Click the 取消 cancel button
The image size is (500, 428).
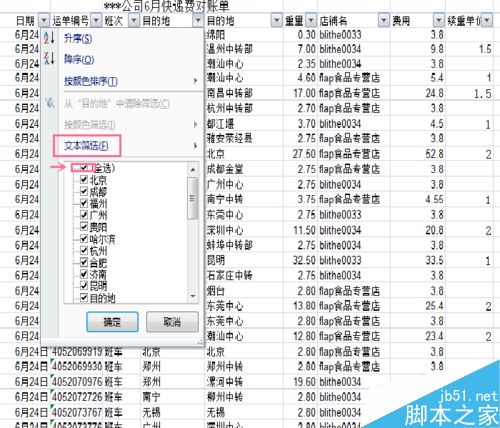coord(172,322)
